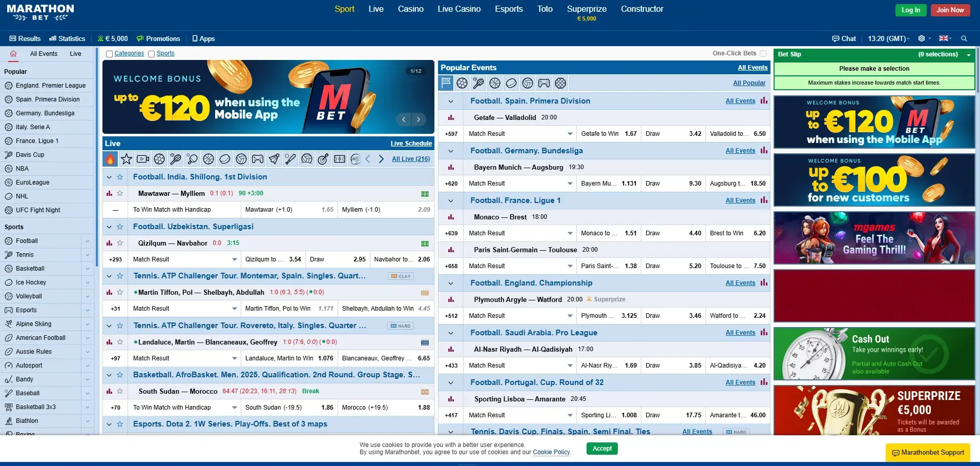Filter live events by baseball bat icon
Screen dimensions: 980x466
click(290, 159)
